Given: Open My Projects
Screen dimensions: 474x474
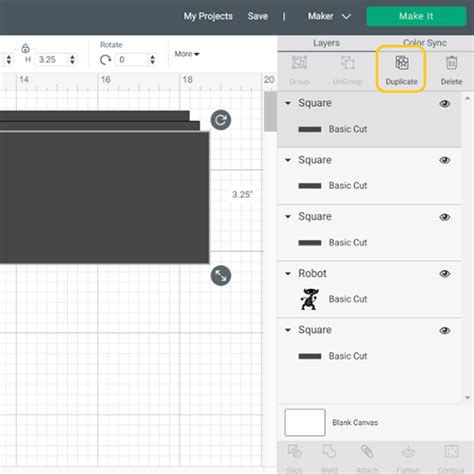Looking at the screenshot, I should click(208, 16).
